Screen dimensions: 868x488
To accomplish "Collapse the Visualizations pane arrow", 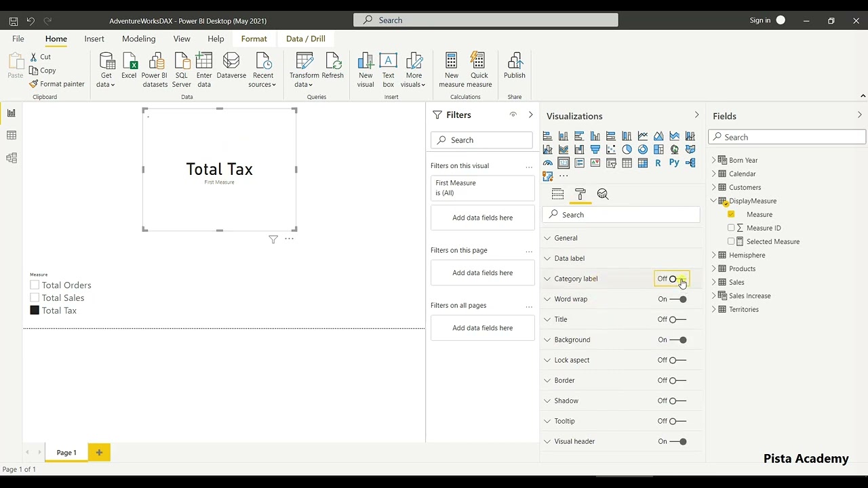I will [696, 115].
